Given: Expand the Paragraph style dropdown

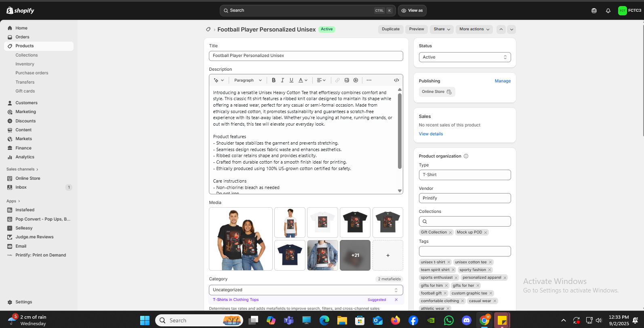Looking at the screenshot, I should (x=248, y=80).
